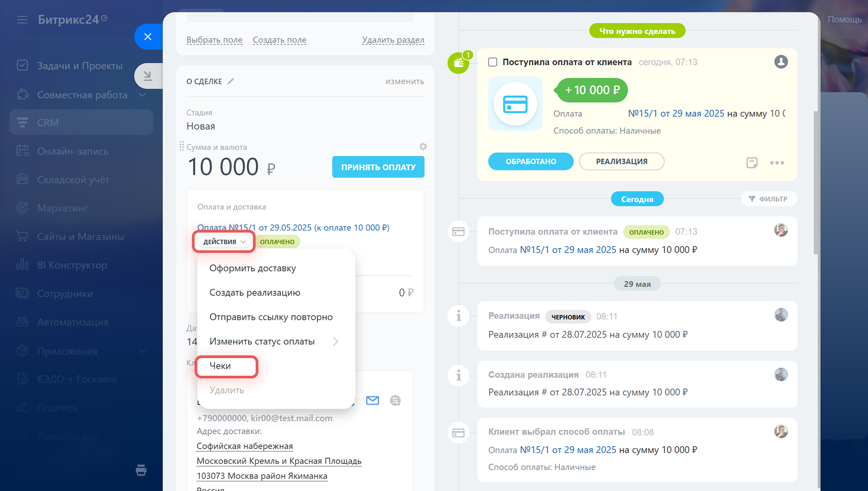Click изменить in О сделке section
The height and width of the screenshot is (491, 868).
click(405, 81)
